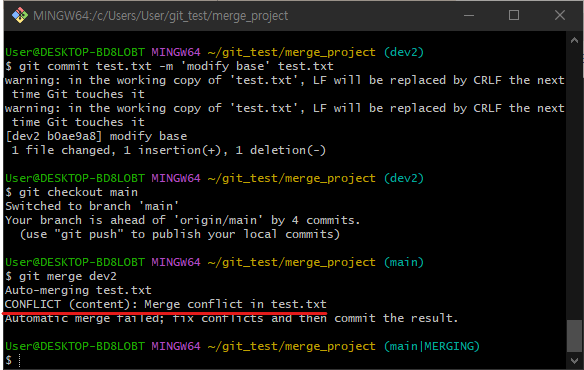
Task: Click the '[dev2 b0ae9a8] modify base' line
Action: point(96,136)
